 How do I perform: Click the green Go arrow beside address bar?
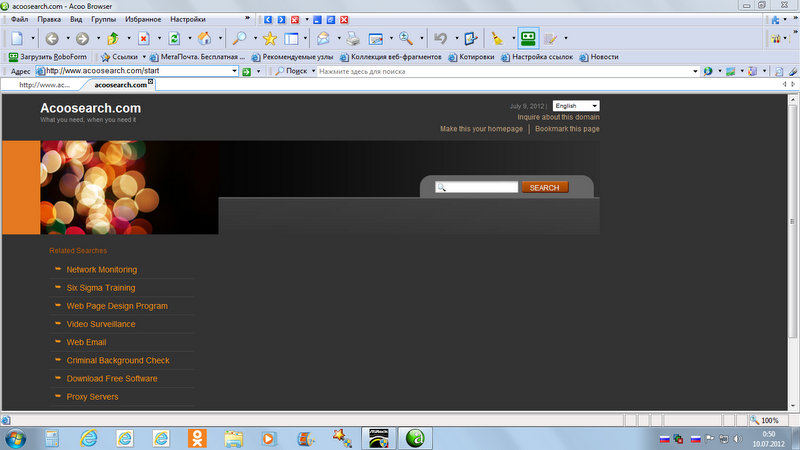(246, 71)
